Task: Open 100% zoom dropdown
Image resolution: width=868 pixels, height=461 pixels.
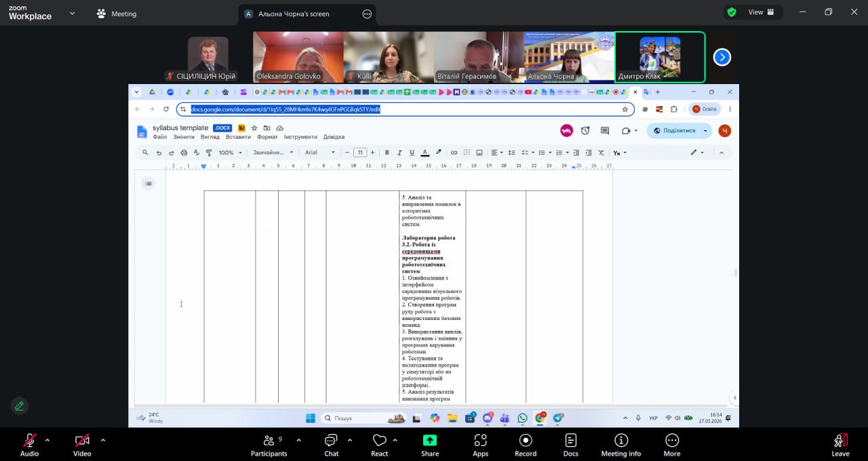Action: tap(229, 153)
